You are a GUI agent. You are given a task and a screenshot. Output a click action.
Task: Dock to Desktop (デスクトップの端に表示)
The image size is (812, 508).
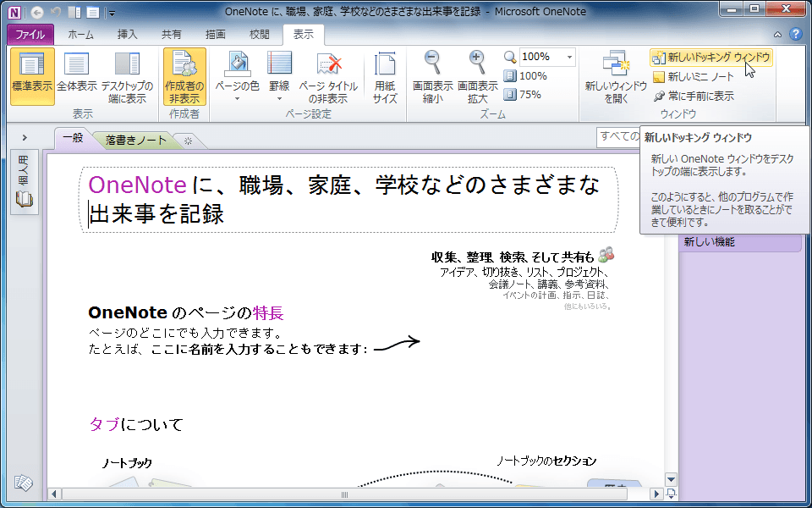click(128, 77)
